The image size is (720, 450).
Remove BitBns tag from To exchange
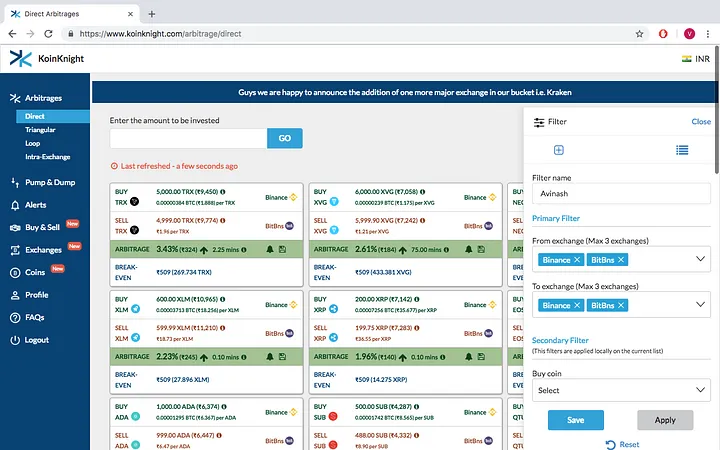pyautogui.click(x=621, y=306)
